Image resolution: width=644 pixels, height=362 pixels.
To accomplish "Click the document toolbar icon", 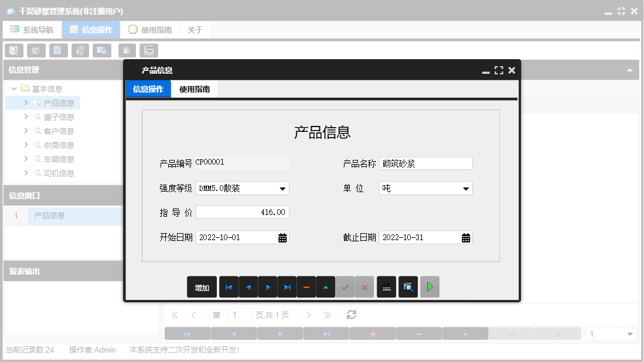I will point(58,50).
